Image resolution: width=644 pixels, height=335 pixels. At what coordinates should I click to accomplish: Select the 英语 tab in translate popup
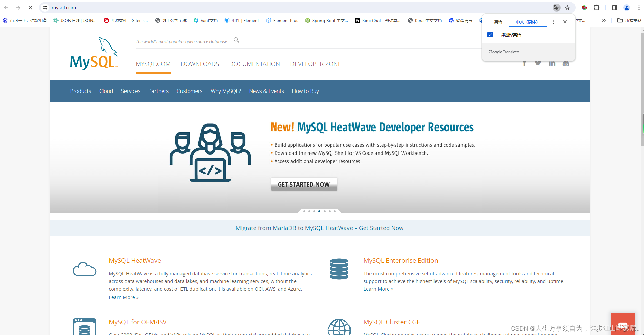(x=498, y=22)
